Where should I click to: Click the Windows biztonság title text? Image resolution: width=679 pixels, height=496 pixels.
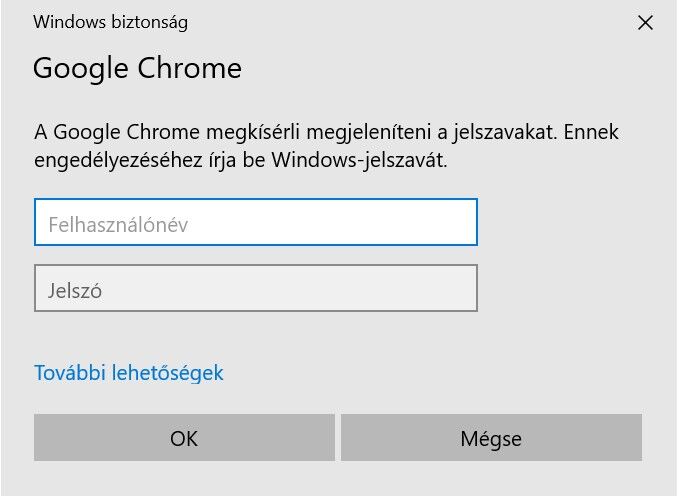[x=110, y=21]
